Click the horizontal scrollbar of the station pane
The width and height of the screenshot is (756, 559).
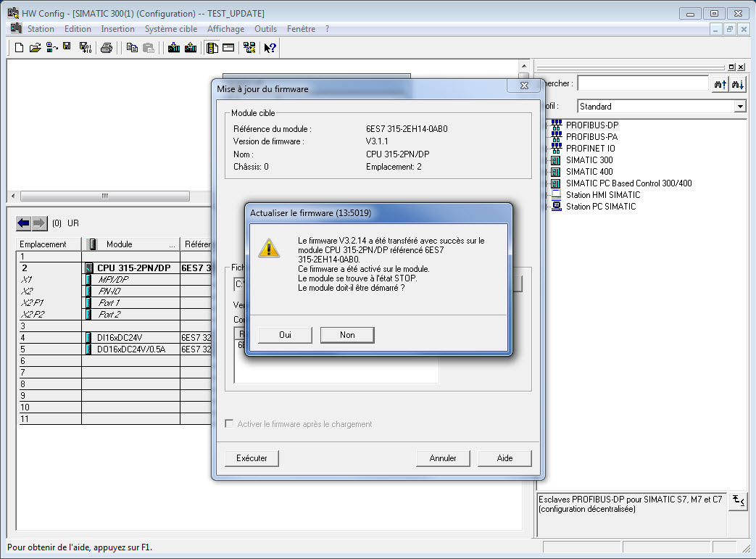pyautogui.click(x=104, y=196)
